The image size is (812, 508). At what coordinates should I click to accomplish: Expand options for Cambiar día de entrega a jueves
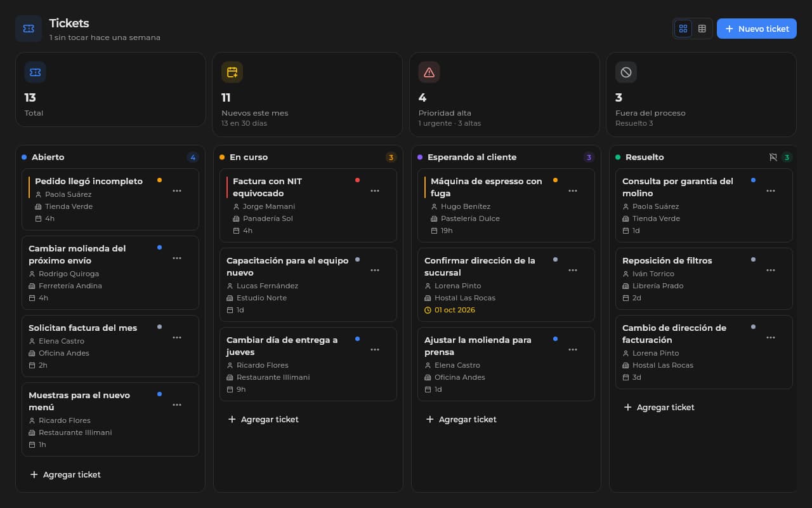pyautogui.click(x=375, y=349)
